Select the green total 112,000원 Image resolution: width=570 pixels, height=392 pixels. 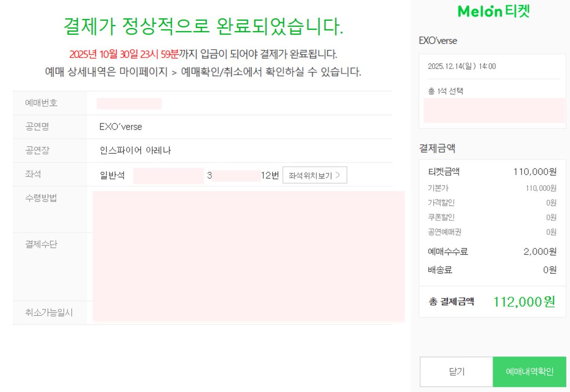pos(524,301)
